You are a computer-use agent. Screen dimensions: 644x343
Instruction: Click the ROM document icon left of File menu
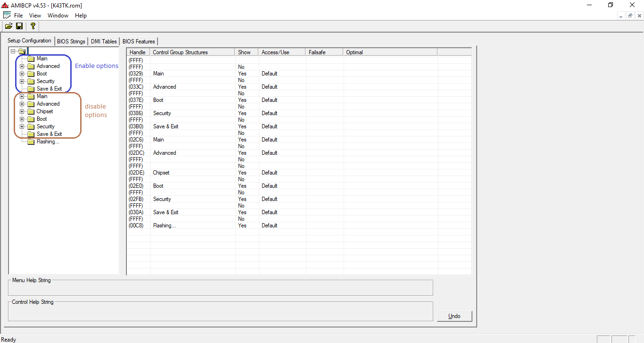click(7, 15)
